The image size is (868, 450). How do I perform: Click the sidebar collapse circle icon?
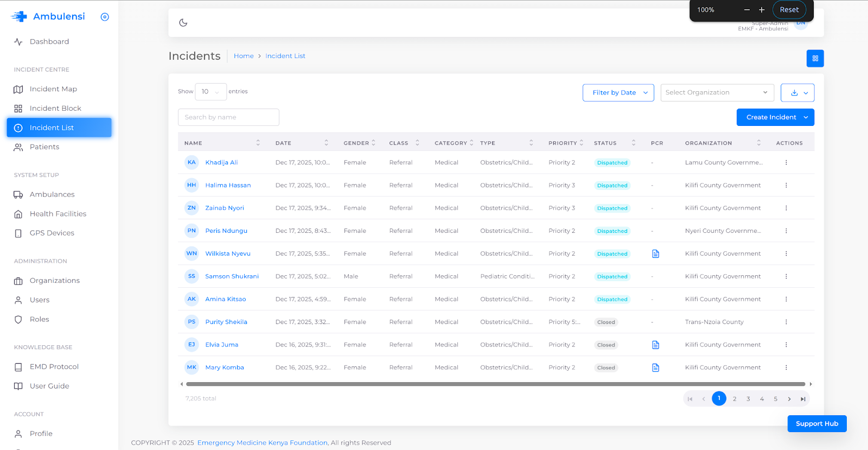(x=105, y=17)
